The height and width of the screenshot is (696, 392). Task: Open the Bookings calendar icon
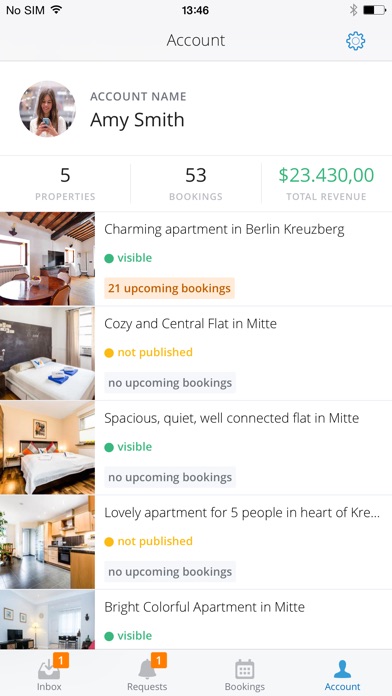[245, 669]
